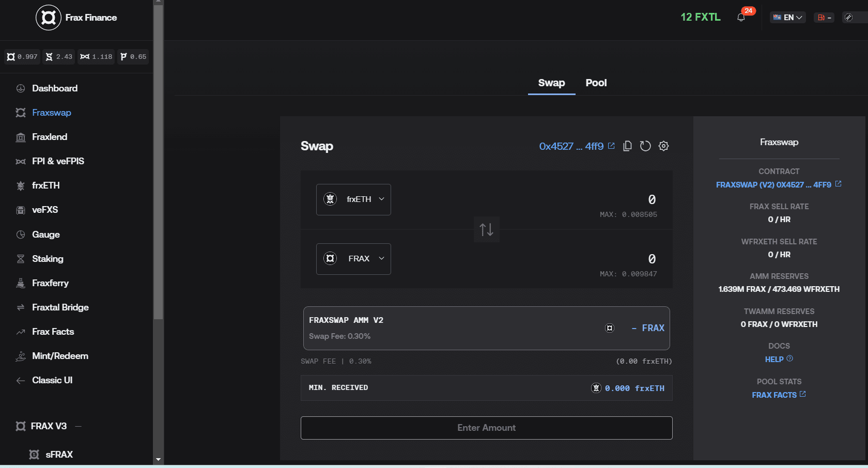
Task: Click the sidebar vertical scrollbar thumb
Action: [x=158, y=162]
